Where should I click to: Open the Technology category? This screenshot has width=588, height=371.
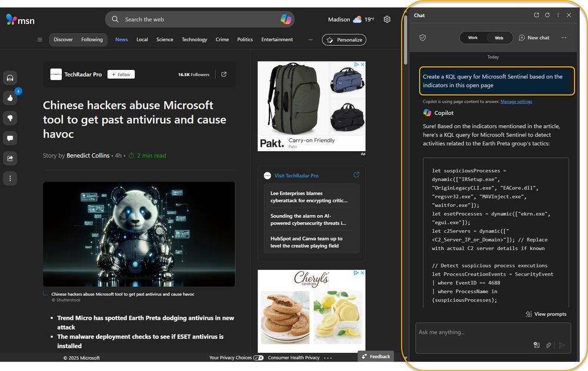point(194,39)
